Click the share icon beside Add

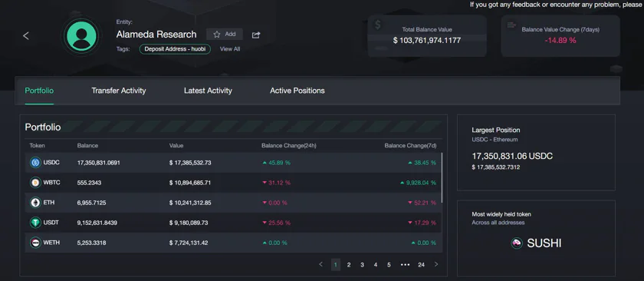256,35
